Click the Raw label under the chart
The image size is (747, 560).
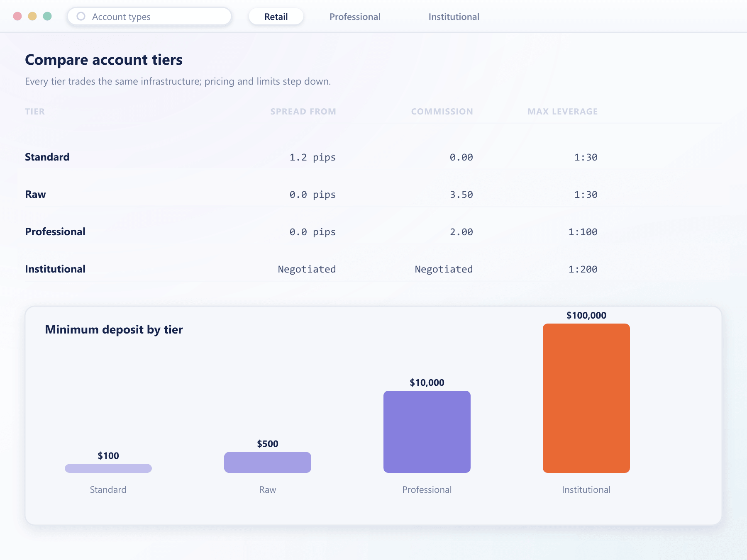(x=268, y=489)
